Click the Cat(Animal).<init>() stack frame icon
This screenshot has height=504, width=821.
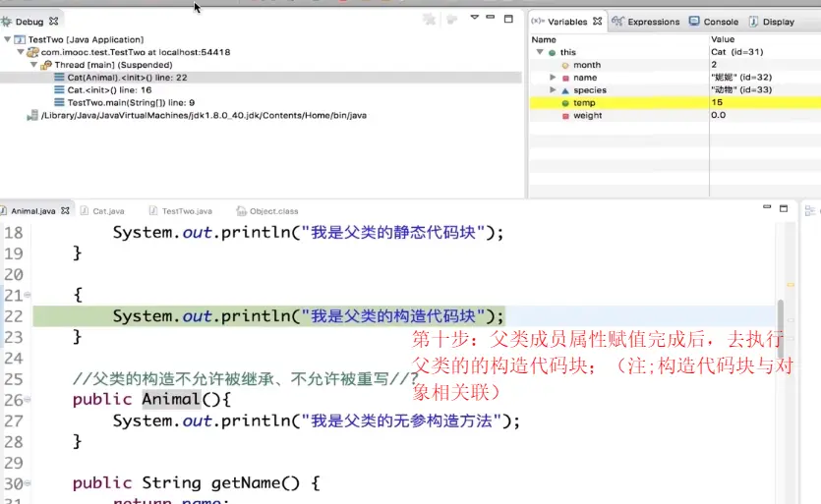point(59,77)
